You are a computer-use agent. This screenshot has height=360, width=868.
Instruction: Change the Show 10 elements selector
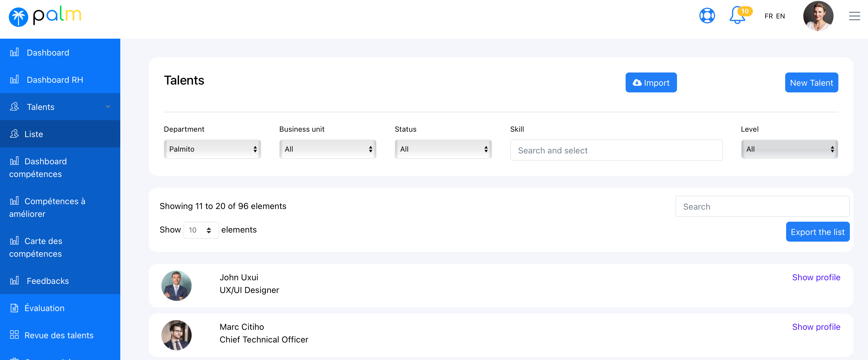tap(201, 230)
